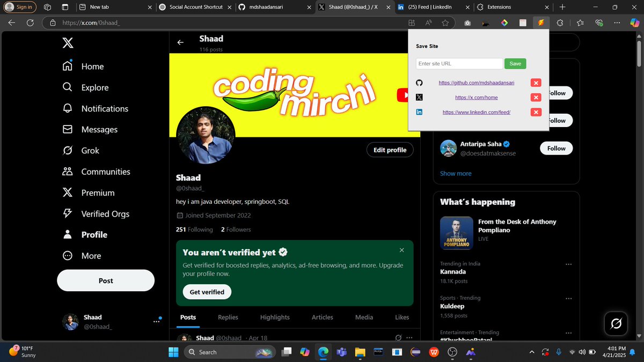This screenshot has width=644, height=362.
Task: Reload the page with refresh button
Action: (30, 23)
